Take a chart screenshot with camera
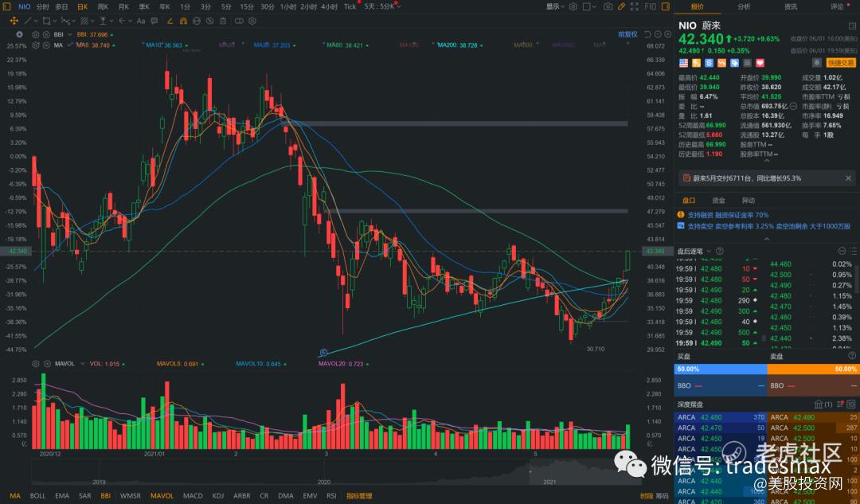 [608, 6]
